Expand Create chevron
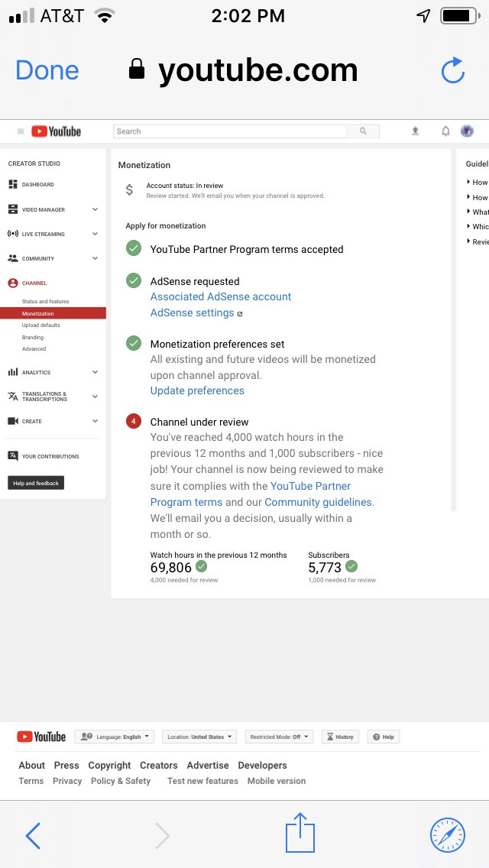489x868 pixels. click(96, 421)
